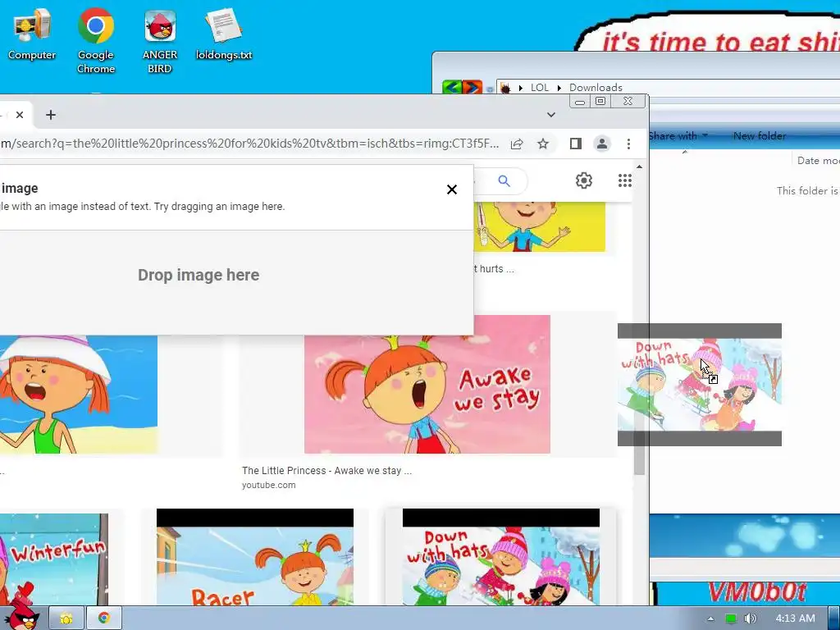The width and height of the screenshot is (840, 630).
Task: Open the Computer desktop icon
Action: coord(32,34)
